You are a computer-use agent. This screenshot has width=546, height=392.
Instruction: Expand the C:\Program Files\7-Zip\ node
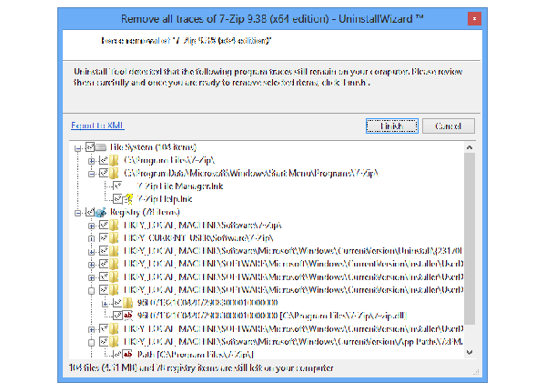point(91,161)
